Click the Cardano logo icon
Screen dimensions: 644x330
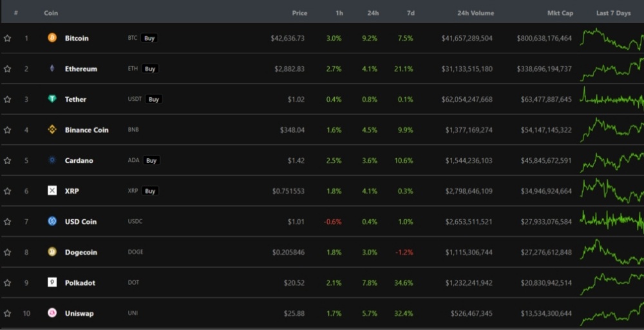pyautogui.click(x=52, y=160)
